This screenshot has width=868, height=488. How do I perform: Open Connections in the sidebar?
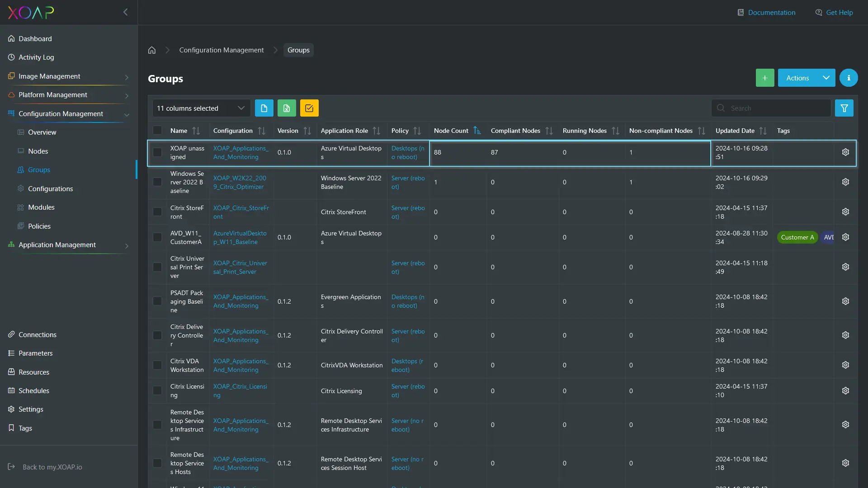pyautogui.click(x=38, y=335)
